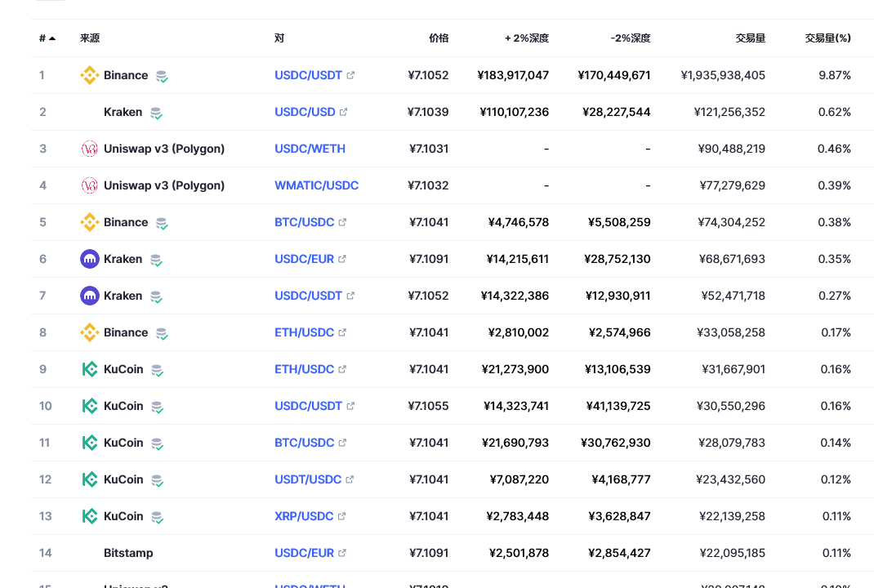Sort by 来源 column header

90,38
